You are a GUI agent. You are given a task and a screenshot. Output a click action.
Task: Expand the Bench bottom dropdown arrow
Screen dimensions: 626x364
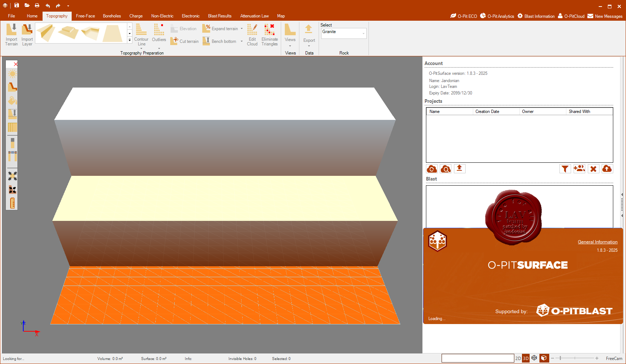coord(242,41)
